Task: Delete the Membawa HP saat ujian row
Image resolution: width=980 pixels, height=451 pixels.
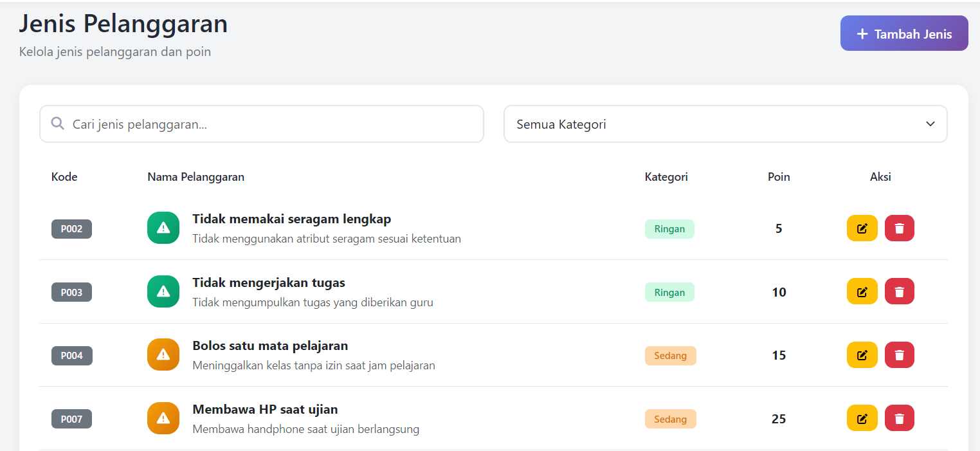Action: 900,418
